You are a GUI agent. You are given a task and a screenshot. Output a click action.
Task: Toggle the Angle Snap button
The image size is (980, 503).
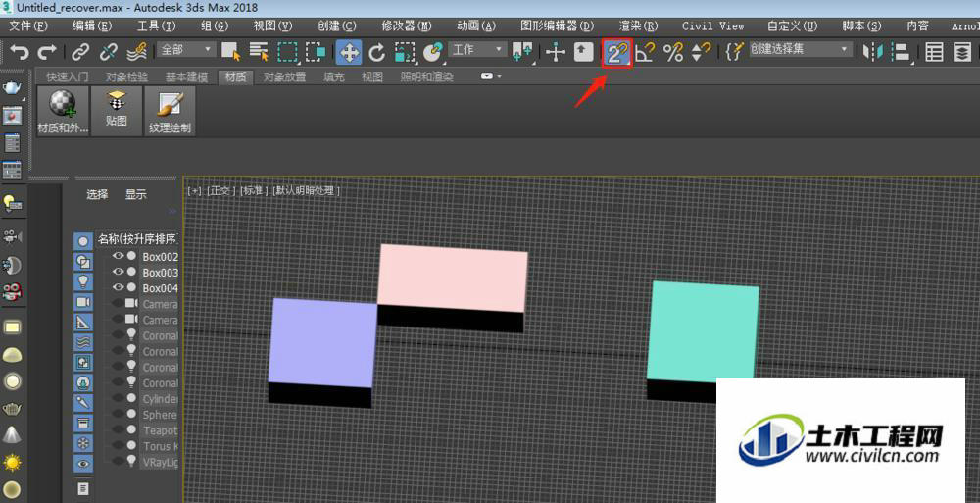(645, 51)
